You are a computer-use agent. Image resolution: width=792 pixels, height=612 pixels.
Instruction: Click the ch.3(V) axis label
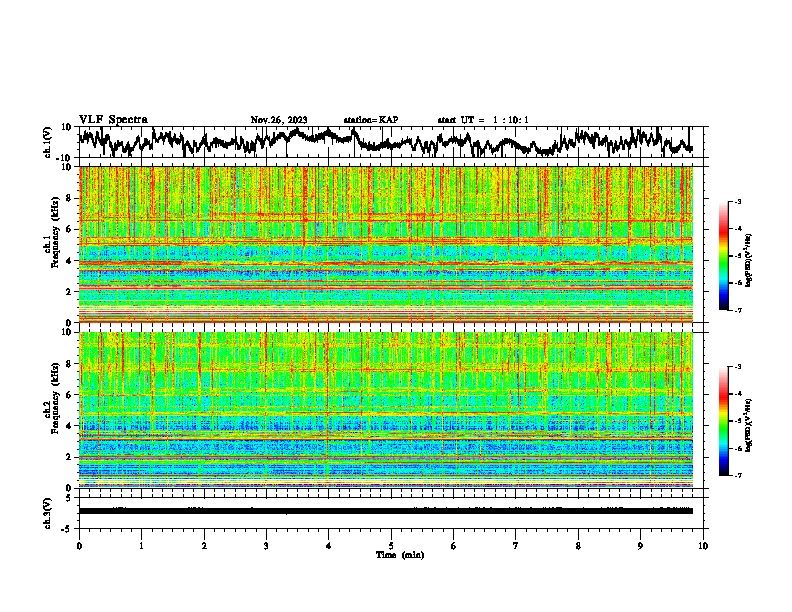pos(48,513)
